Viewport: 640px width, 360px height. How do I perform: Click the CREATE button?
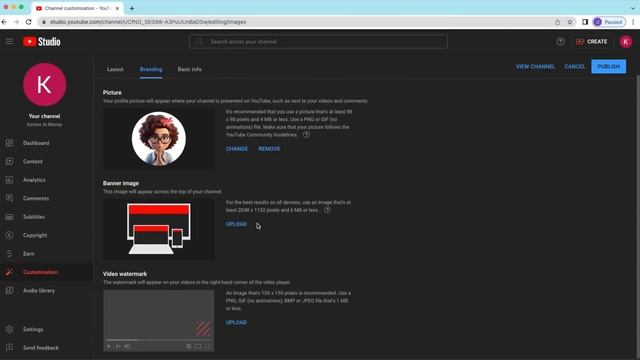[x=592, y=42]
